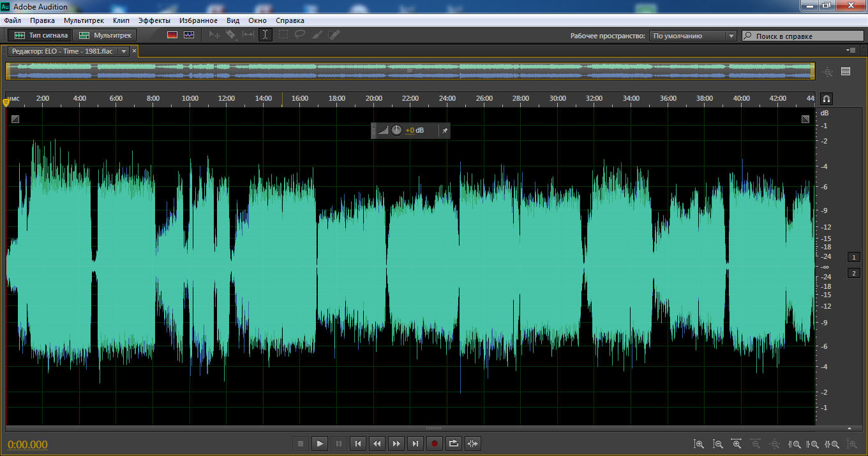The width and height of the screenshot is (868, 456).
Task: Open the Файл menu
Action: (x=12, y=20)
